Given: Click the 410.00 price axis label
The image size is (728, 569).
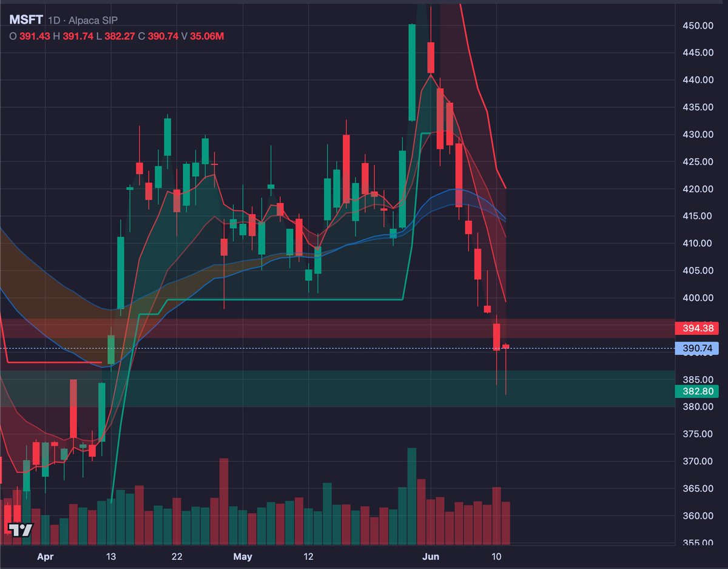Looking at the screenshot, I should 697,243.
